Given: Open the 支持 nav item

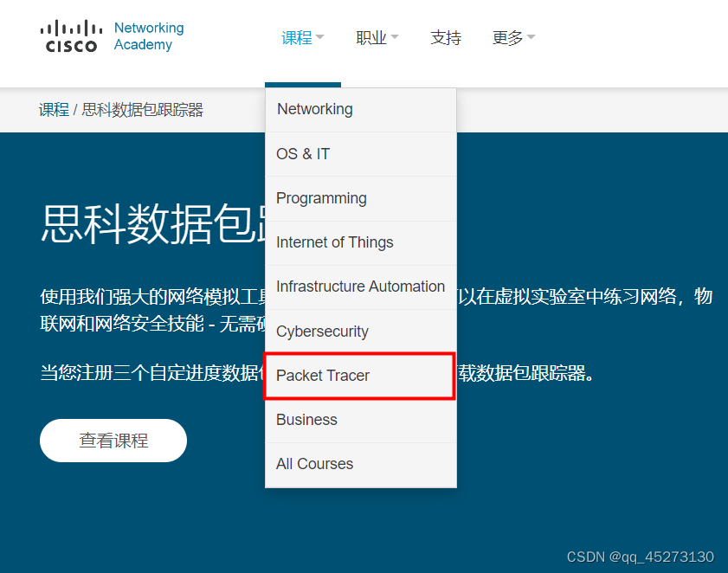Looking at the screenshot, I should (446, 37).
